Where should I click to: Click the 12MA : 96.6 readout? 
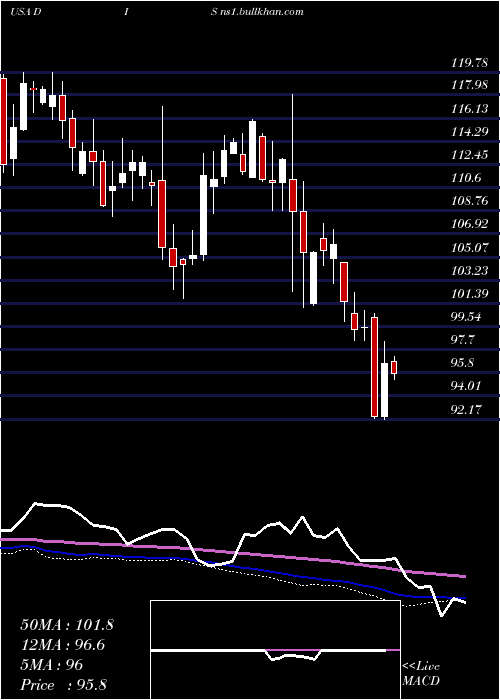62,645
